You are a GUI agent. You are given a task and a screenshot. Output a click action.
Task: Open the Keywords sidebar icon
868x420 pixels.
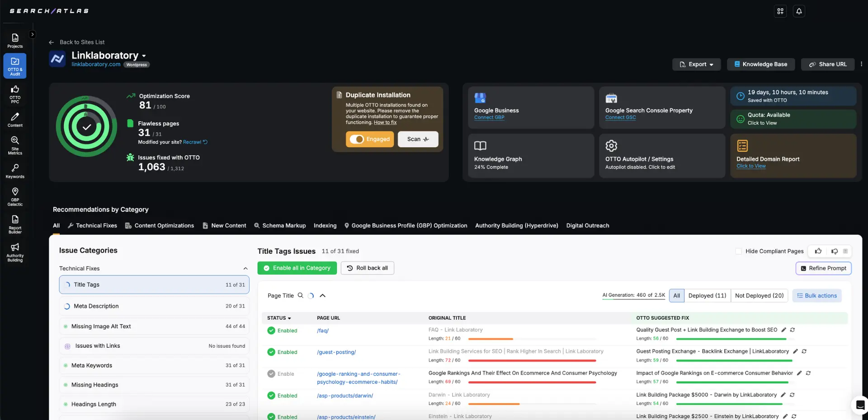(x=15, y=171)
